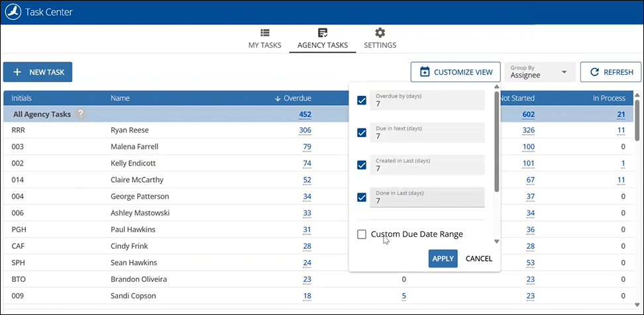Click the popup scrollbar up arrow
The height and width of the screenshot is (315, 644).
(496, 87)
